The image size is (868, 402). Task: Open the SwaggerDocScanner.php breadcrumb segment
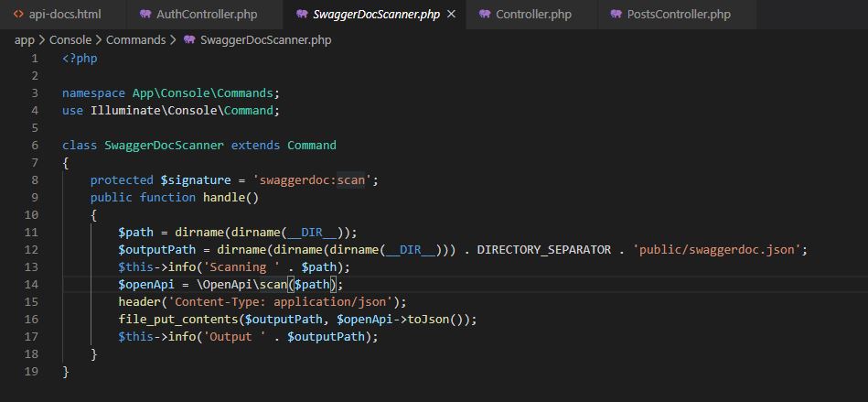(x=266, y=40)
